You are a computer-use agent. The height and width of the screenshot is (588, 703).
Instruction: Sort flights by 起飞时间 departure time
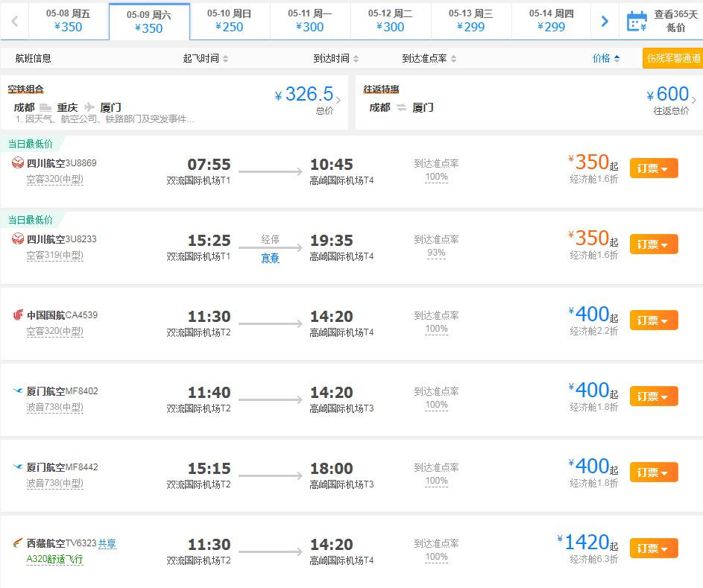206,58
